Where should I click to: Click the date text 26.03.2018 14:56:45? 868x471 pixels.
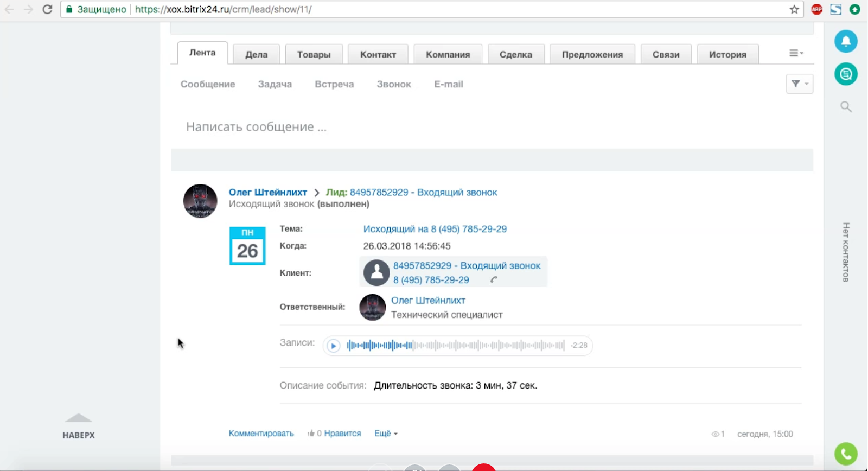[407, 246]
